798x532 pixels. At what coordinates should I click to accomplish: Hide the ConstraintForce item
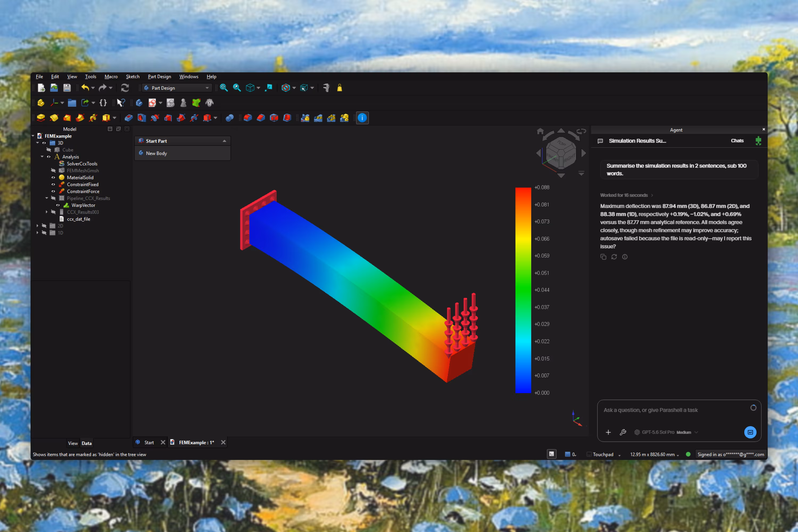pos(53,191)
